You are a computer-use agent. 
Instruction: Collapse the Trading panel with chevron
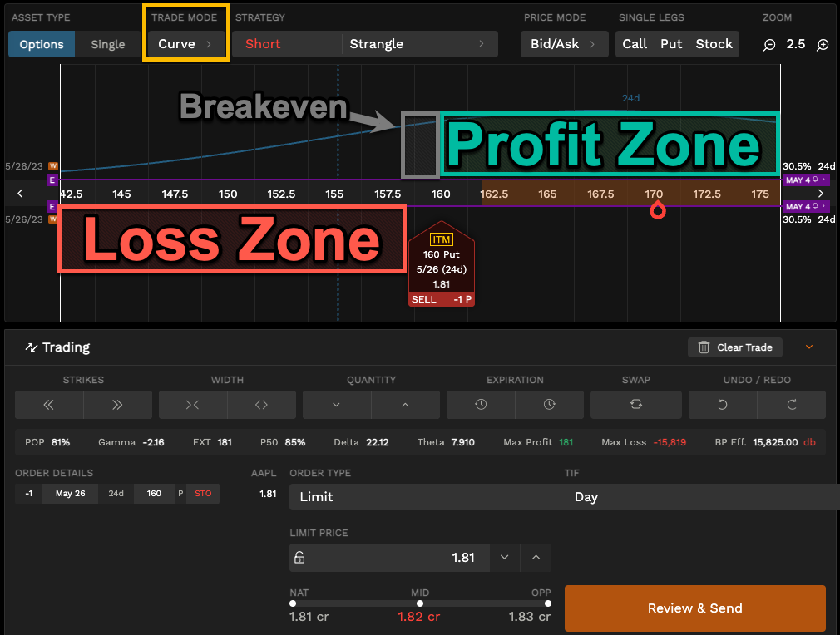click(x=808, y=347)
